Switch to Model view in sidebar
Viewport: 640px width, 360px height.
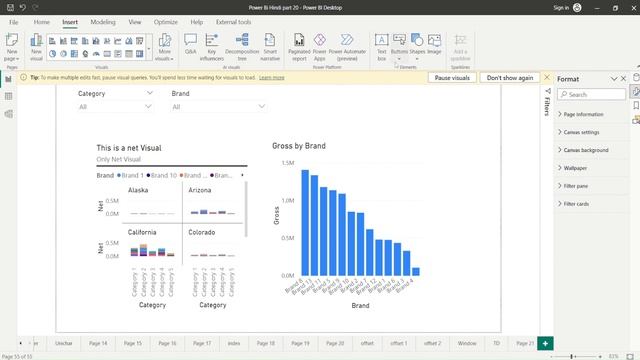pyautogui.click(x=9, y=114)
